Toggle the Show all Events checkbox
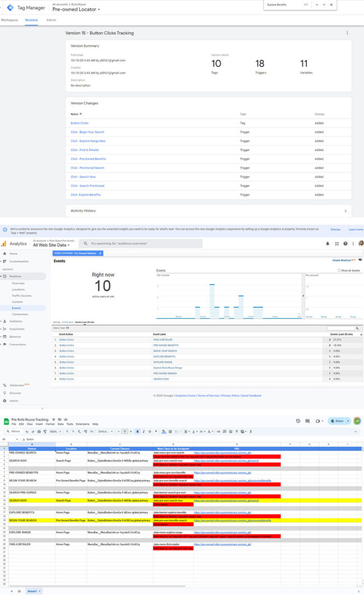This screenshot has height=608, width=364. point(339,270)
